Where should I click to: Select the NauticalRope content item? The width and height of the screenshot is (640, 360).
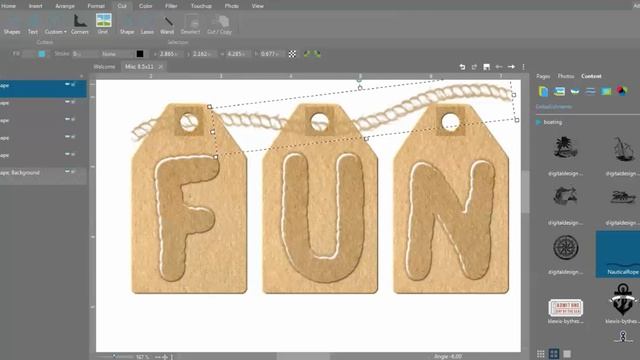[x=618, y=254]
